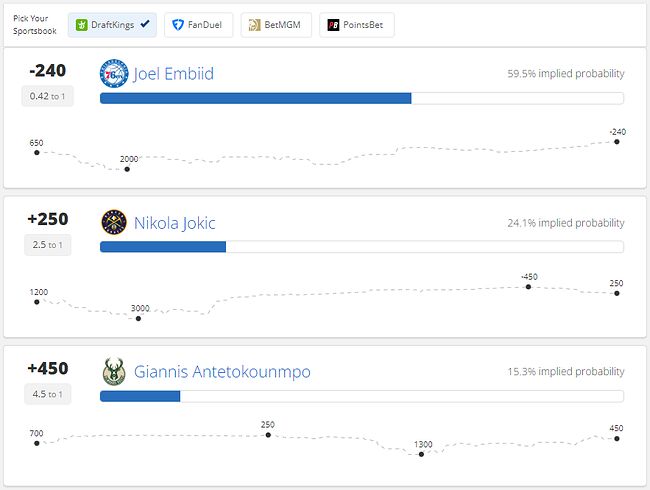Click the PointsBet PB logo icon
650x490 pixels.
(333, 25)
